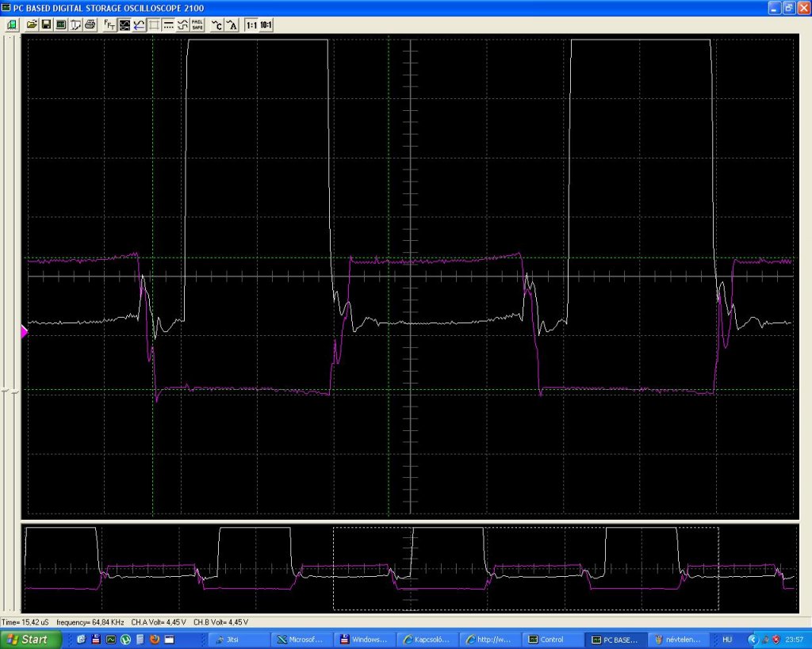The height and width of the screenshot is (649, 812).
Task: Select the 10:1 probe ratio
Action: click(266, 25)
